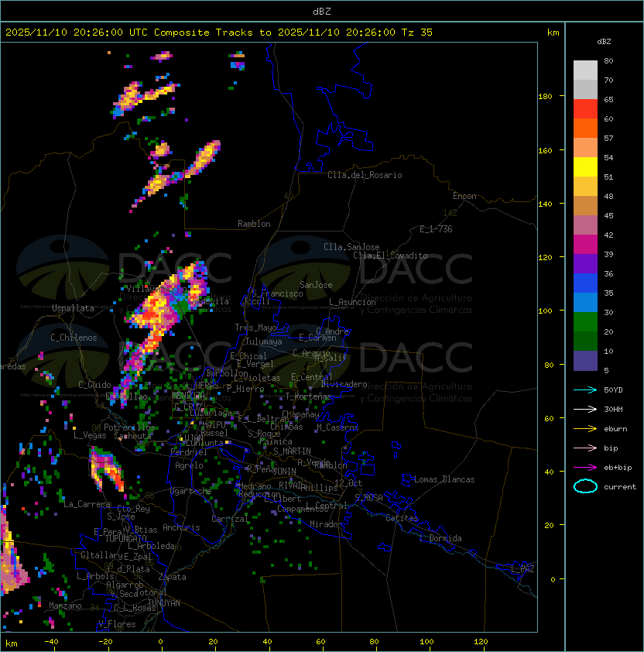Viewport: 644px width, 652px height.
Task: Click the Clla.del_Rosario map label
Action: 365,175
